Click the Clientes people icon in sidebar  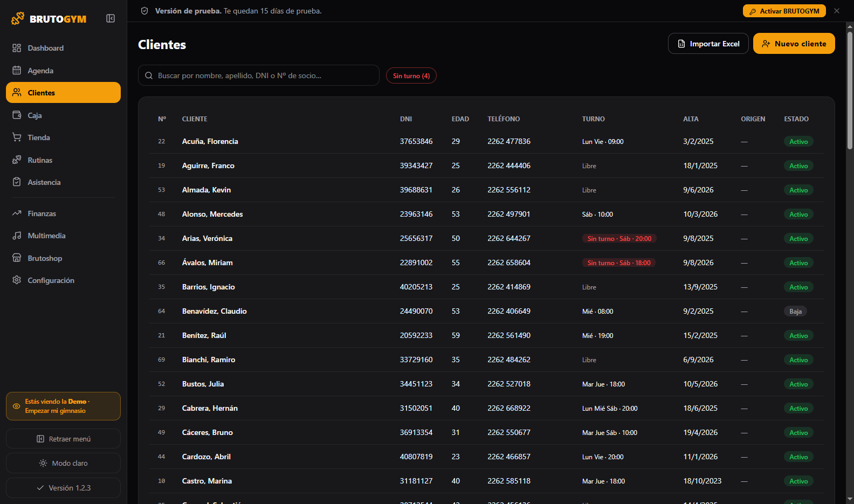click(17, 93)
